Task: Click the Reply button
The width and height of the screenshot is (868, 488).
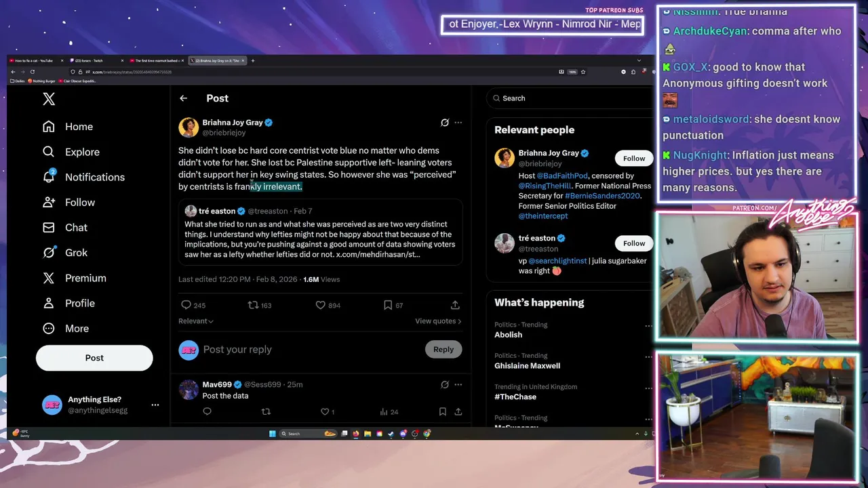Action: (443, 349)
